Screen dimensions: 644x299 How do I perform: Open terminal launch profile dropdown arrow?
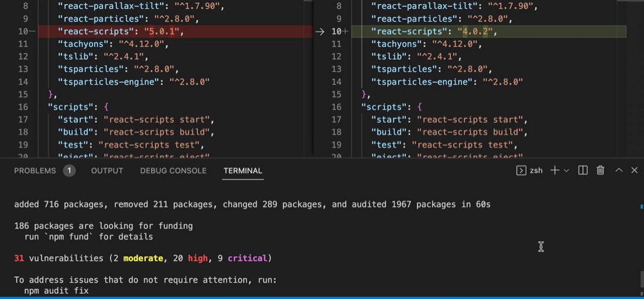(566, 170)
